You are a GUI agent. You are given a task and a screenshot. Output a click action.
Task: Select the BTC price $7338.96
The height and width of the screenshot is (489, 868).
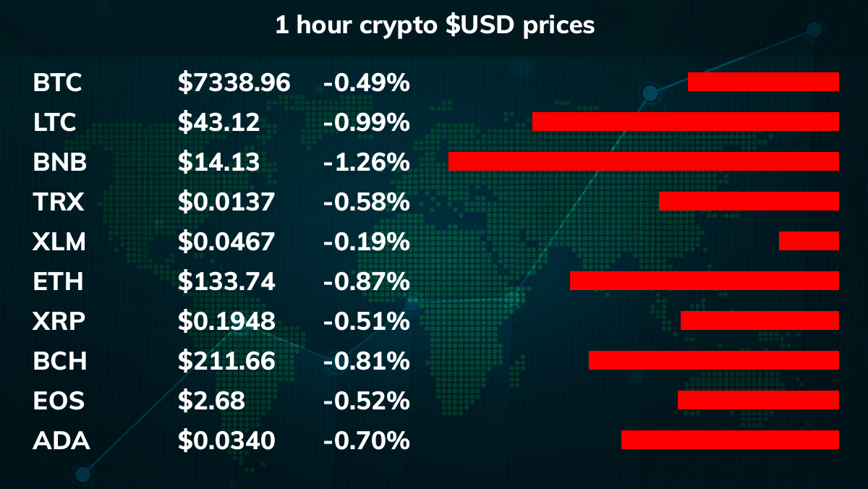pyautogui.click(x=234, y=82)
